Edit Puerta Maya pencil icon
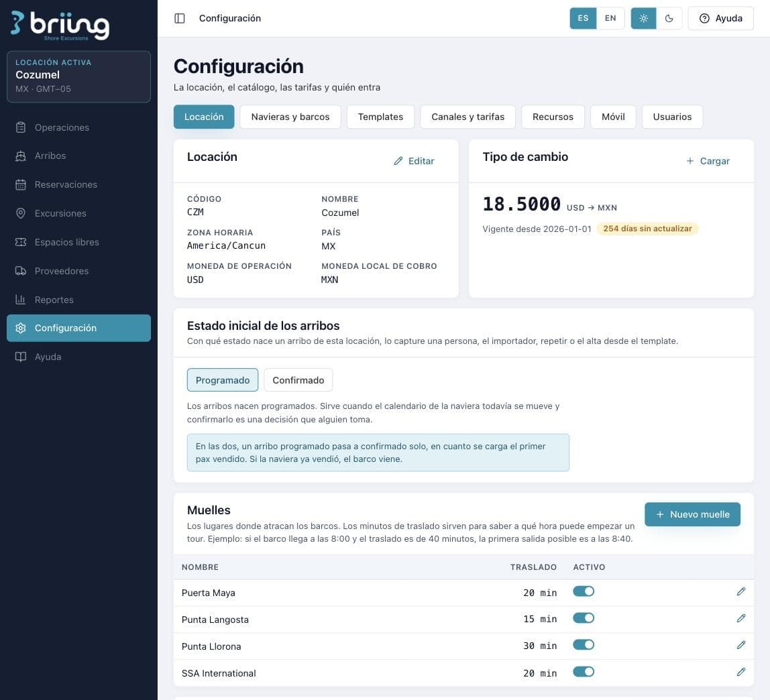 (x=741, y=591)
